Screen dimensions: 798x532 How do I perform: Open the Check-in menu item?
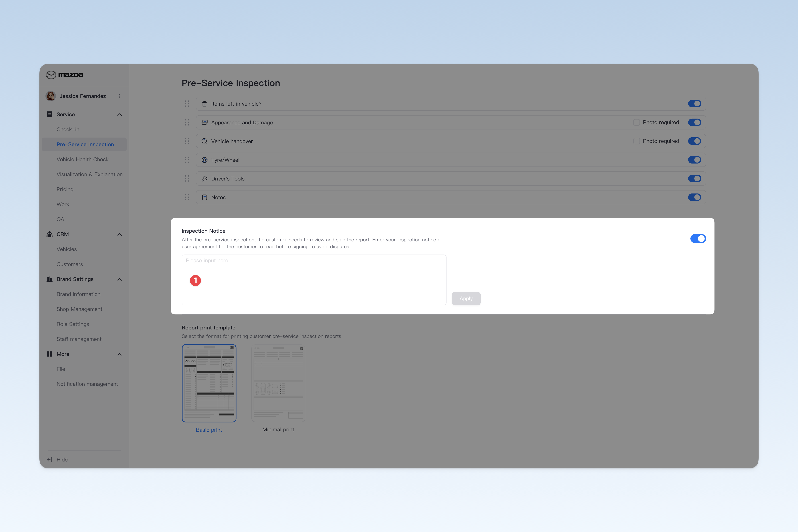68,129
